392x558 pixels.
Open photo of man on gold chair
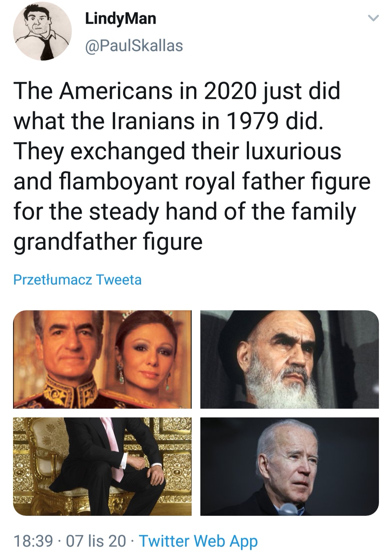pos(102,467)
